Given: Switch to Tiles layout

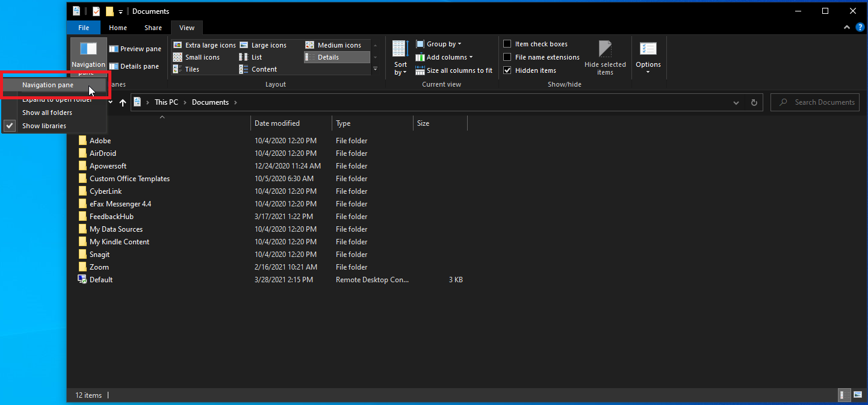Looking at the screenshot, I should click(186, 69).
